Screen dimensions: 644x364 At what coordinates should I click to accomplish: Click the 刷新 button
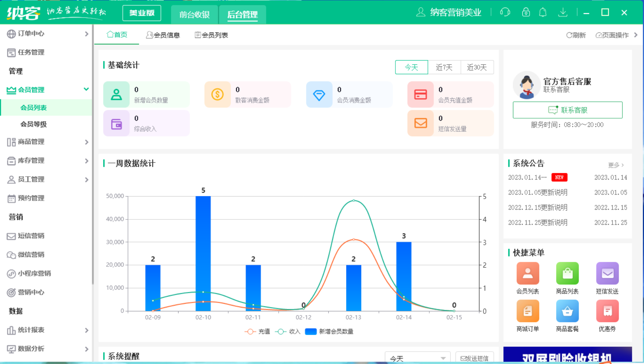click(x=576, y=35)
